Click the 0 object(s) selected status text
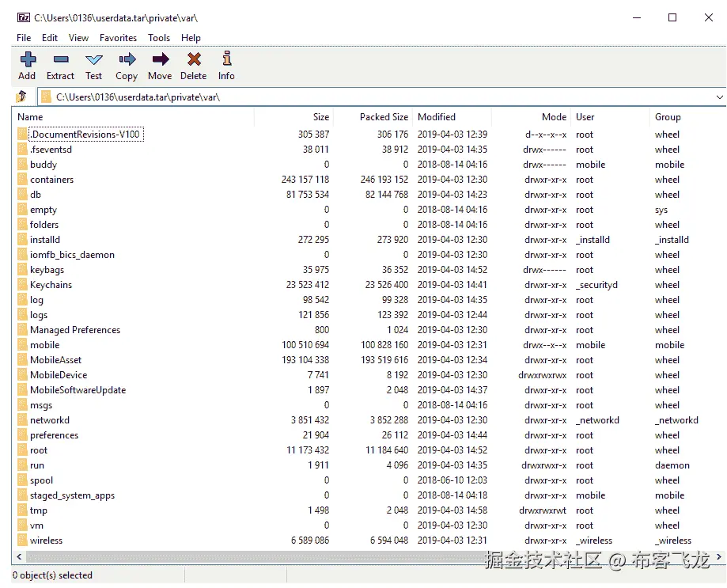This screenshot has width=727, height=588. [x=52, y=575]
